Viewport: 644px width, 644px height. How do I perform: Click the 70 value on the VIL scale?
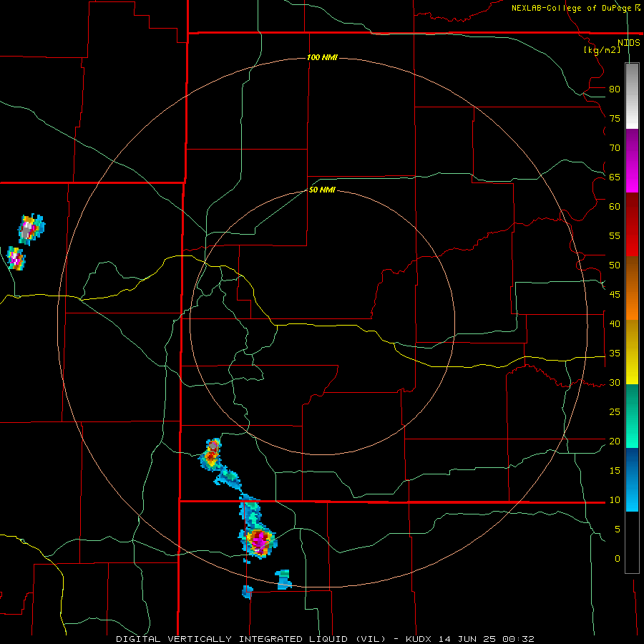615,148
